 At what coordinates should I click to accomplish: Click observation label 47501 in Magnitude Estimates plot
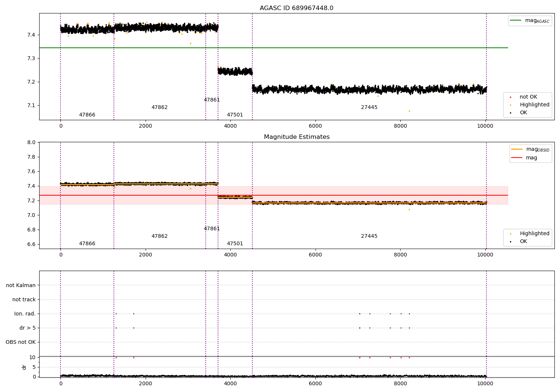pyautogui.click(x=235, y=244)
